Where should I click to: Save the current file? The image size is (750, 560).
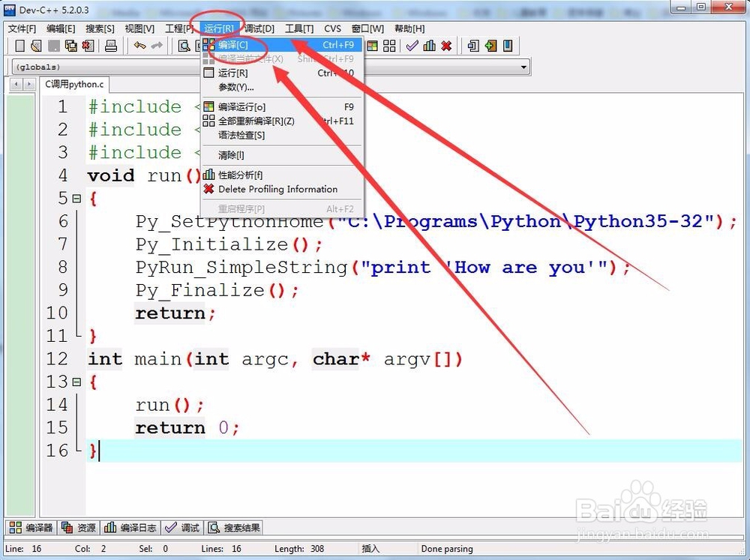53,46
